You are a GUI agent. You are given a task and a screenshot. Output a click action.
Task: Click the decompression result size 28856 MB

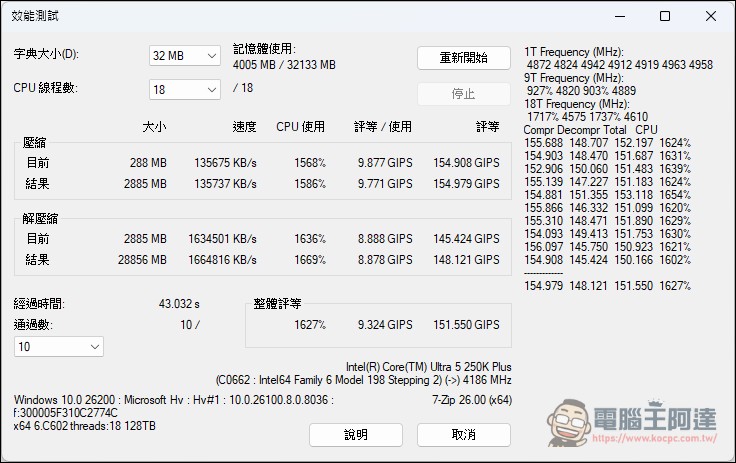coord(142,260)
